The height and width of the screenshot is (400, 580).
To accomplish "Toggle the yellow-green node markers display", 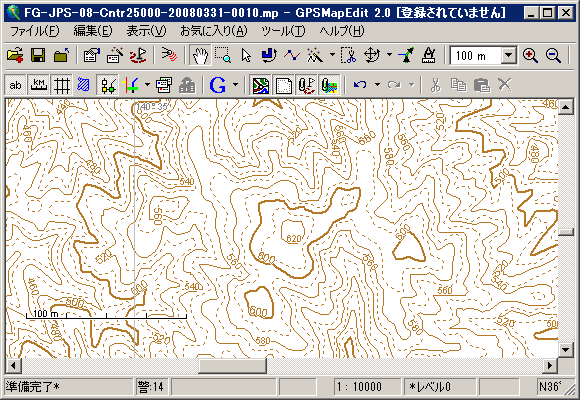I will pos(107,85).
